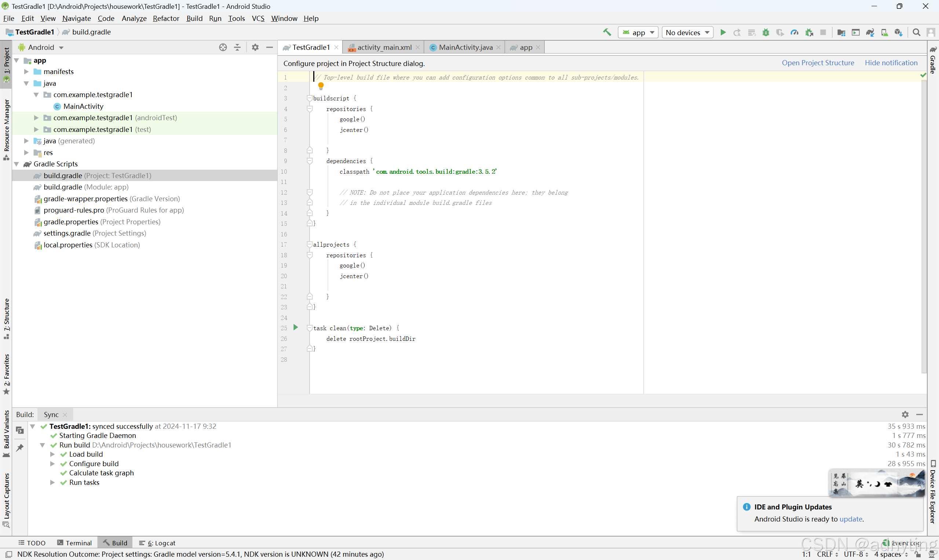This screenshot has width=939, height=560.
Task: Open the No devices dropdown
Action: tap(687, 33)
